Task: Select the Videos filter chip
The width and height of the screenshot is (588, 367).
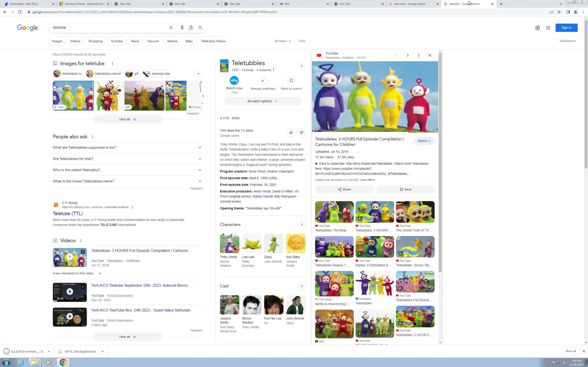Action: click(x=75, y=41)
